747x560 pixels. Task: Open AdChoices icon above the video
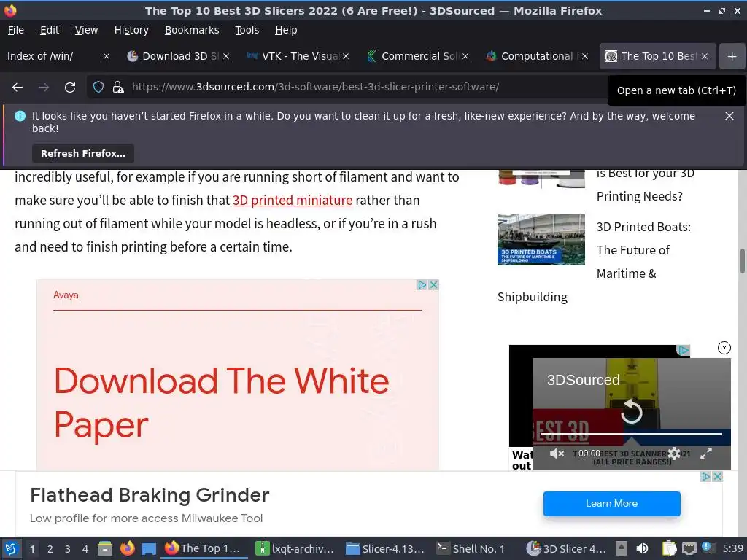tap(684, 351)
